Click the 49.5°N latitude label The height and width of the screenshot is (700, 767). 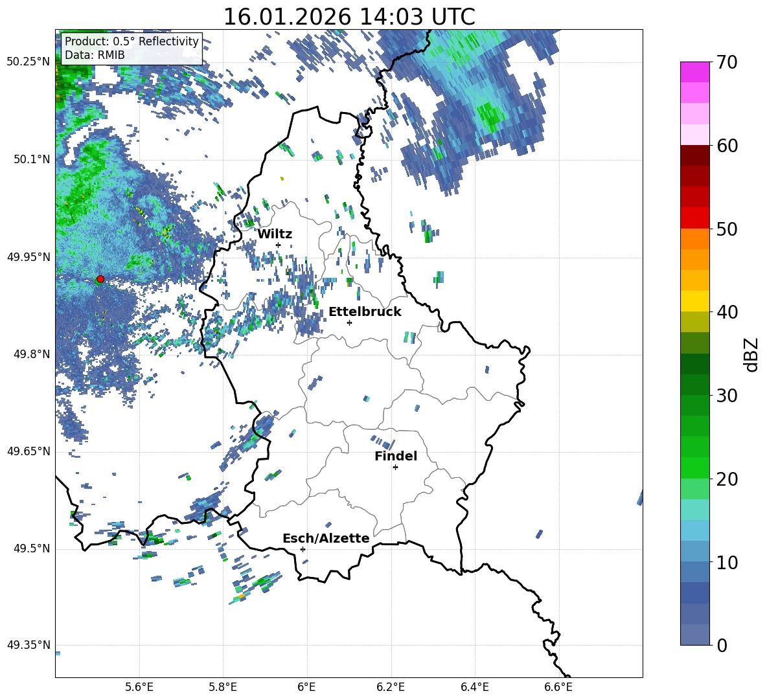click(32, 548)
